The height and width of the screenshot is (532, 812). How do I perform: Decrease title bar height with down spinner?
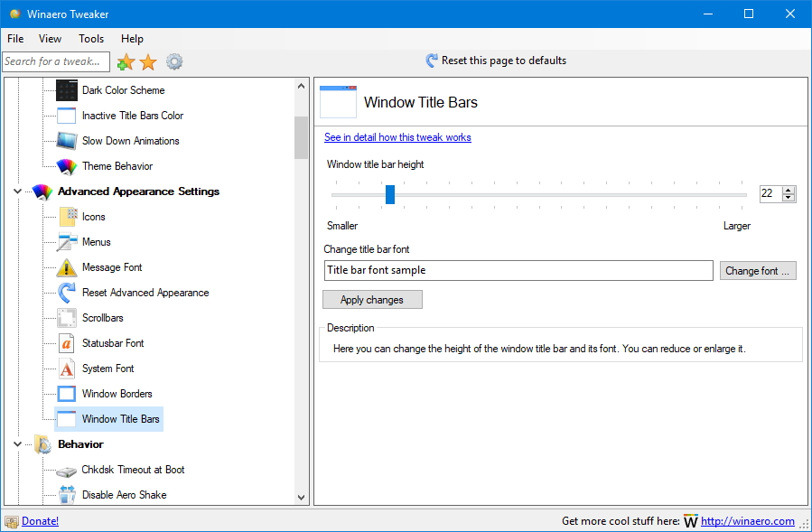point(789,198)
